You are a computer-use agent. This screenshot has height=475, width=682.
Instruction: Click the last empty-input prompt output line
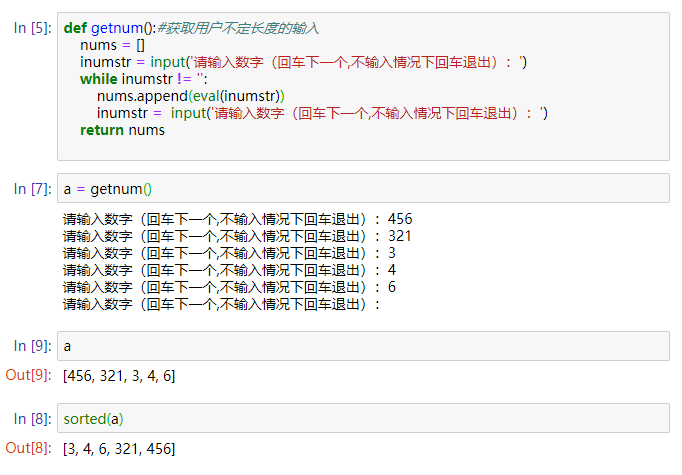[x=221, y=304]
